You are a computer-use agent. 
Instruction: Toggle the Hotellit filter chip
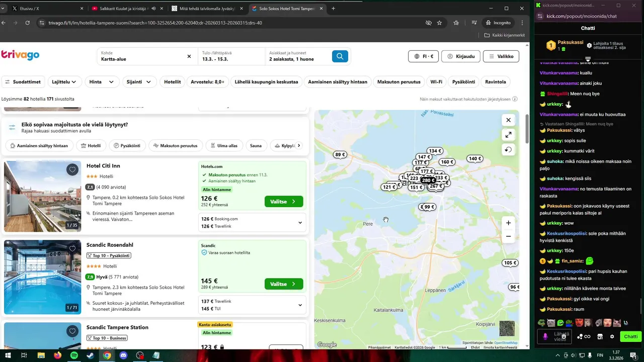[x=173, y=82]
